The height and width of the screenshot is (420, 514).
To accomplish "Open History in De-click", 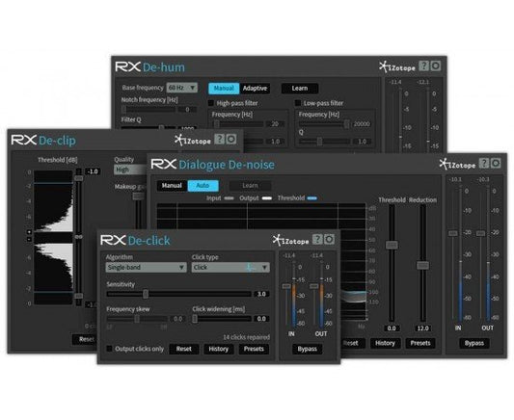I will pyautogui.click(x=218, y=349).
